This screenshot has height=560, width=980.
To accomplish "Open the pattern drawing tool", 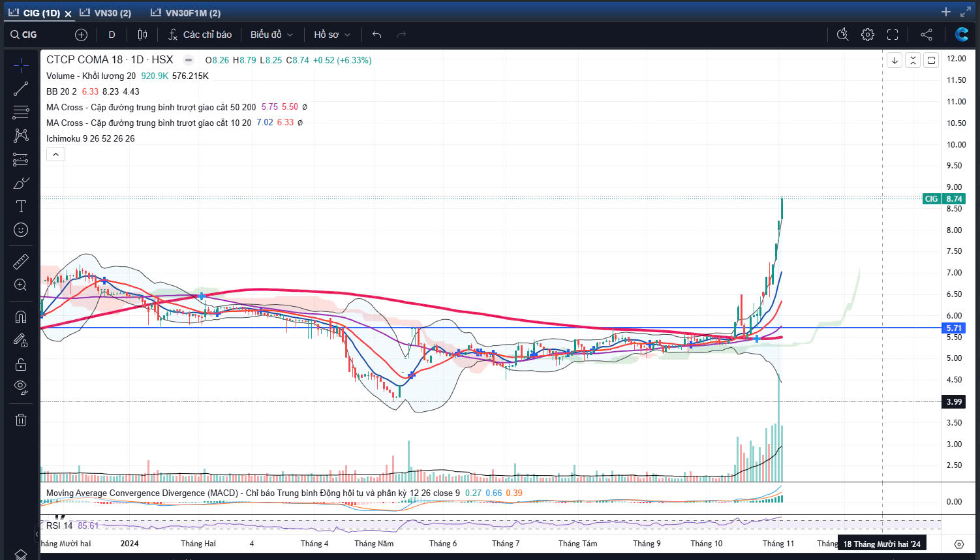I will (21, 136).
